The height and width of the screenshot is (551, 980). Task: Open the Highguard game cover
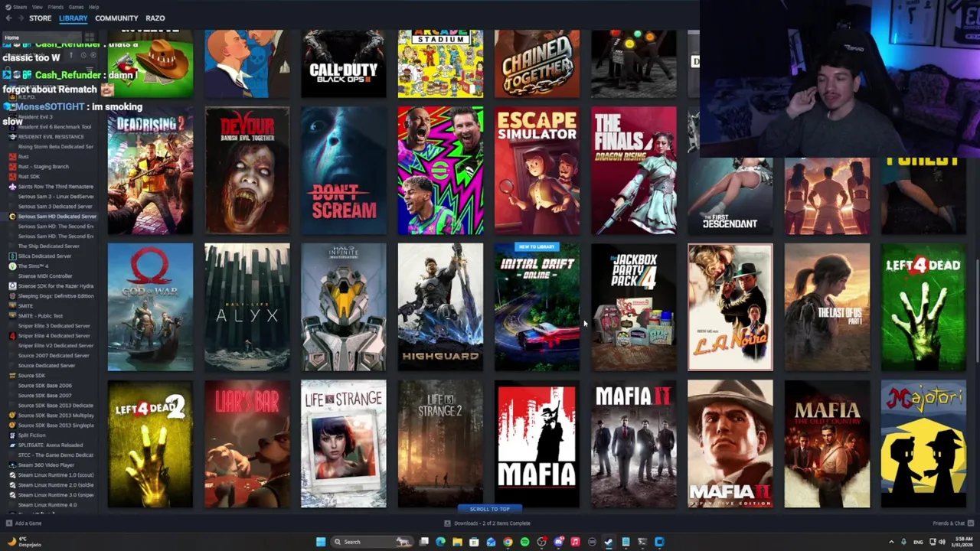[x=440, y=307]
